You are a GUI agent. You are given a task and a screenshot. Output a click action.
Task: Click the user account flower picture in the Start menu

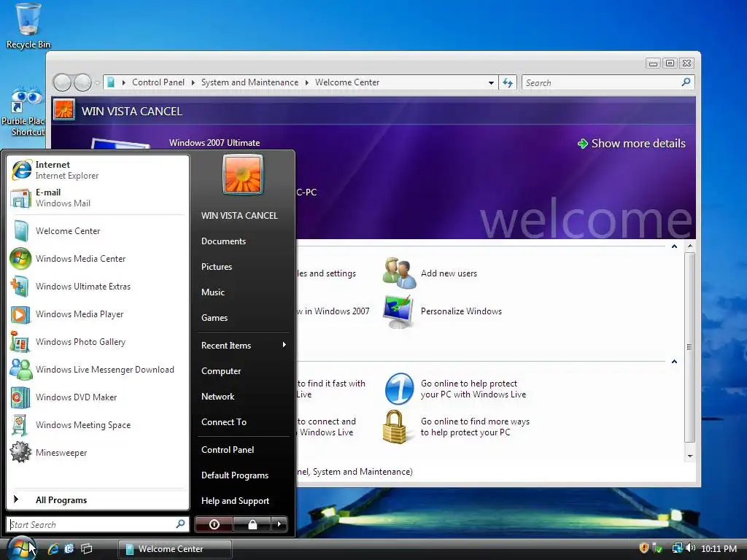(242, 174)
